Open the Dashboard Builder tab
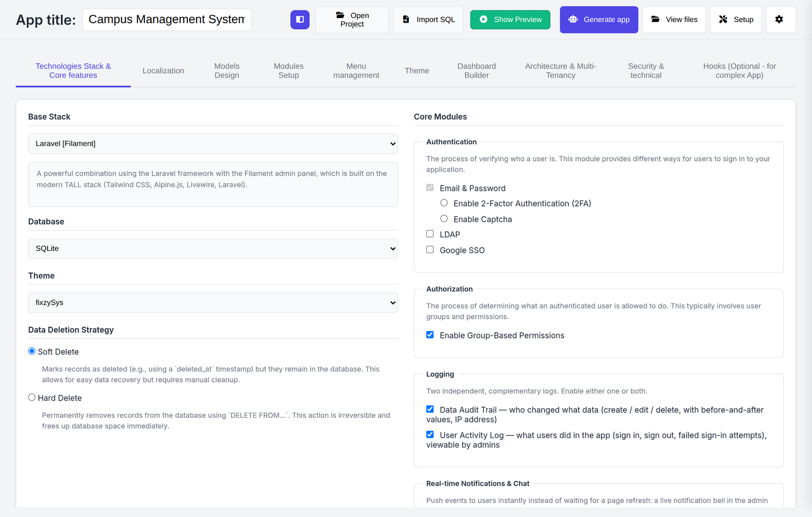 (x=477, y=71)
